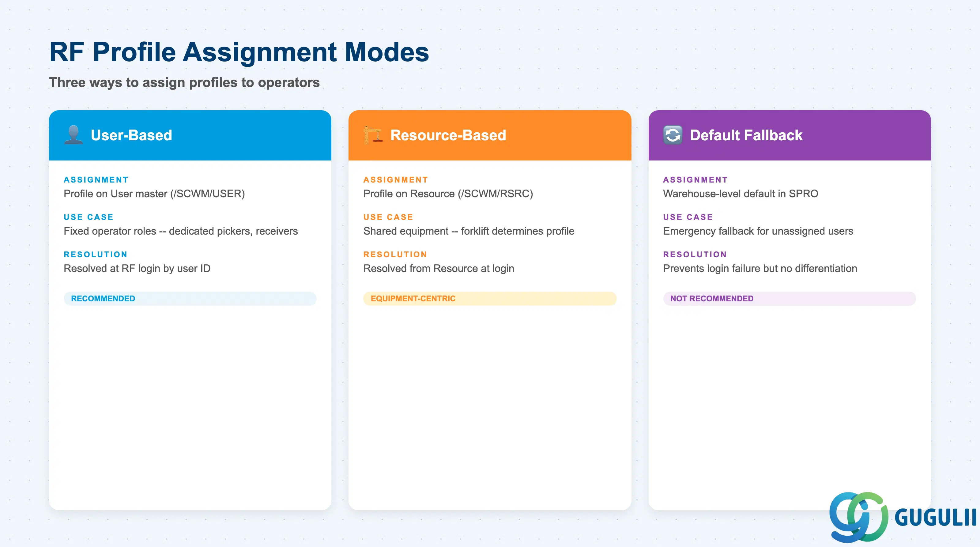Click RESOLUTION label in Resource-Based card
The width and height of the screenshot is (980, 547).
(x=395, y=254)
